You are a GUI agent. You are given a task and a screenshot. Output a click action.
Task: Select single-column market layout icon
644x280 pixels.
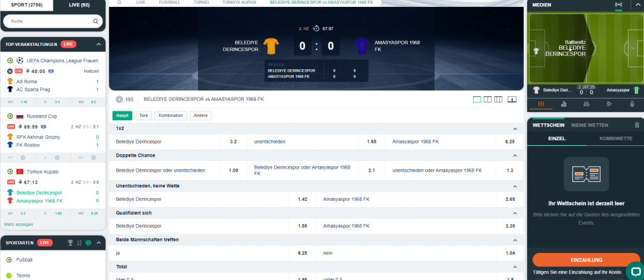coord(477,99)
